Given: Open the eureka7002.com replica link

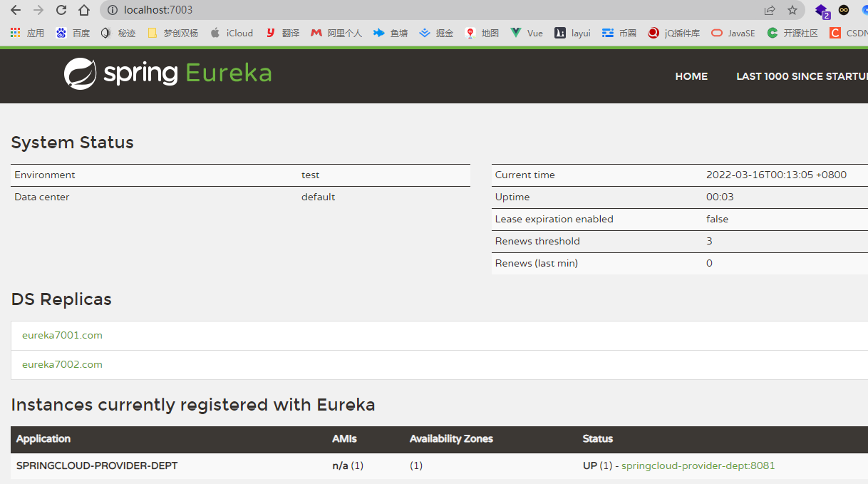Looking at the screenshot, I should coord(62,364).
